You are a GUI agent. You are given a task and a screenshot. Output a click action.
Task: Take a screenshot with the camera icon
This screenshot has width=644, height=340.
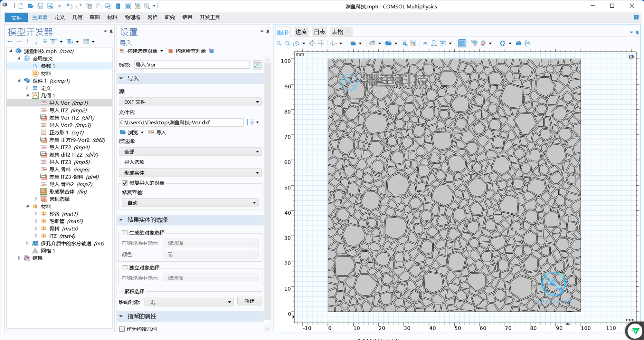click(518, 43)
